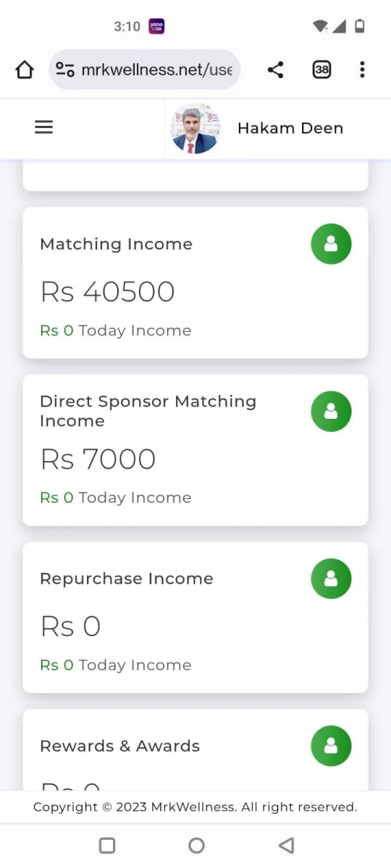The height and width of the screenshot is (868, 391).
Task: Open the tab switcher showing 38 tabs
Action: [321, 69]
